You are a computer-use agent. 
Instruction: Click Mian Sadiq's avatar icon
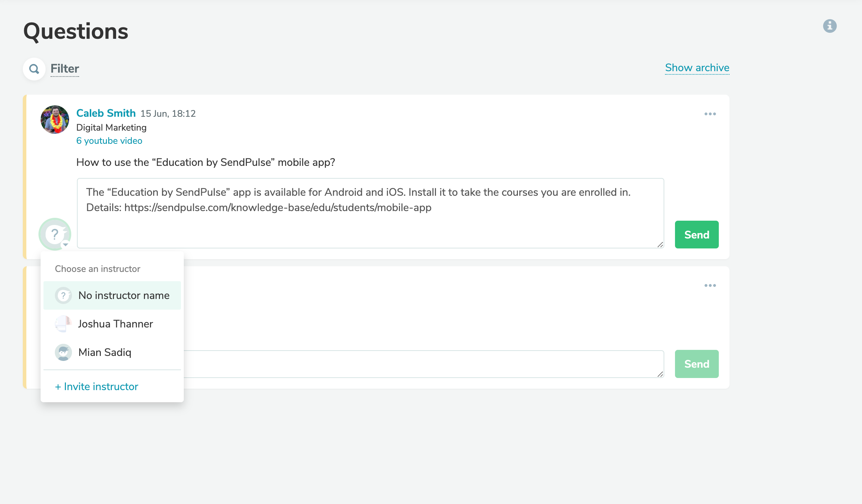click(63, 352)
